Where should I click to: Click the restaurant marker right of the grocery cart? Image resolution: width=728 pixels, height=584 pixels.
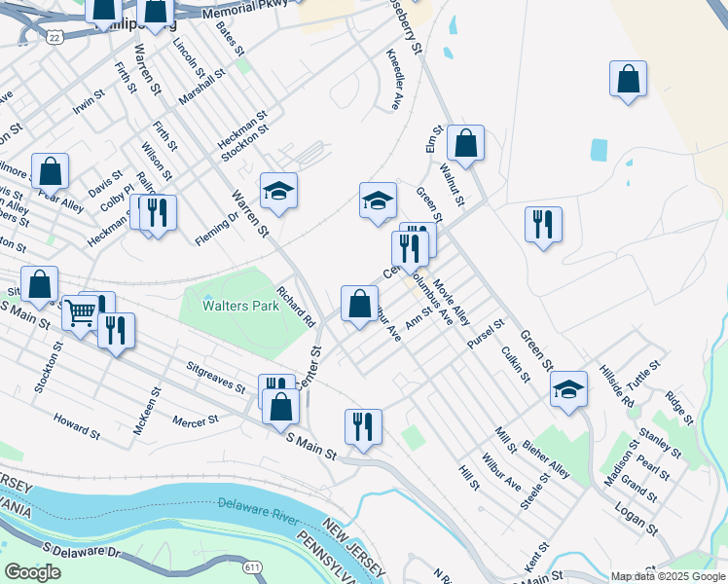(116, 329)
